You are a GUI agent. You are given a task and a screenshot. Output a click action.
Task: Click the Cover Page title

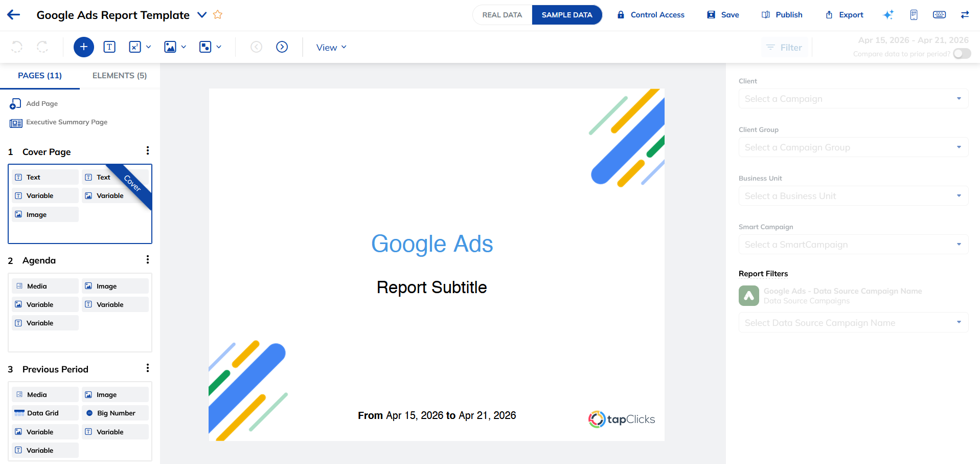coord(47,152)
